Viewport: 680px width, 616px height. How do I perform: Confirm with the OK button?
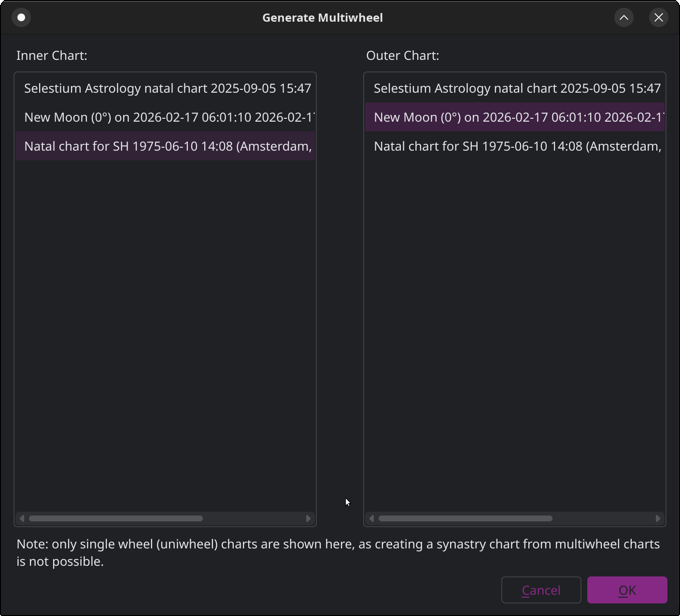point(627,590)
